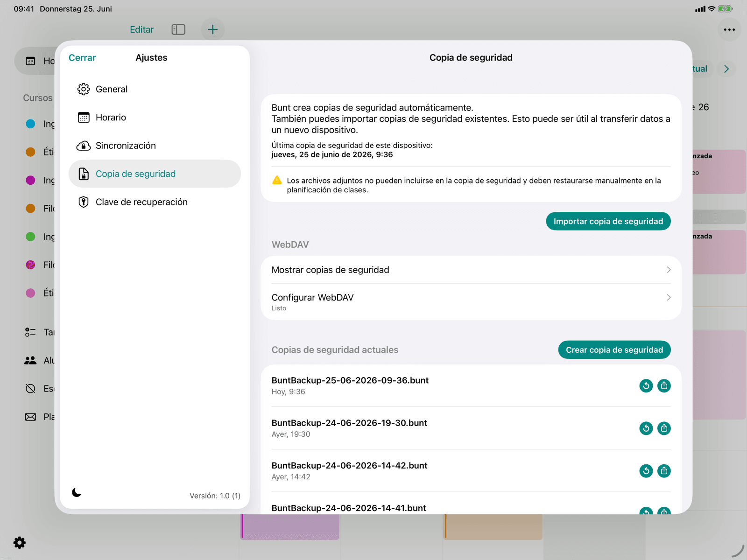Open Mostrar copias de seguridad row
The image size is (747, 560).
[471, 270]
